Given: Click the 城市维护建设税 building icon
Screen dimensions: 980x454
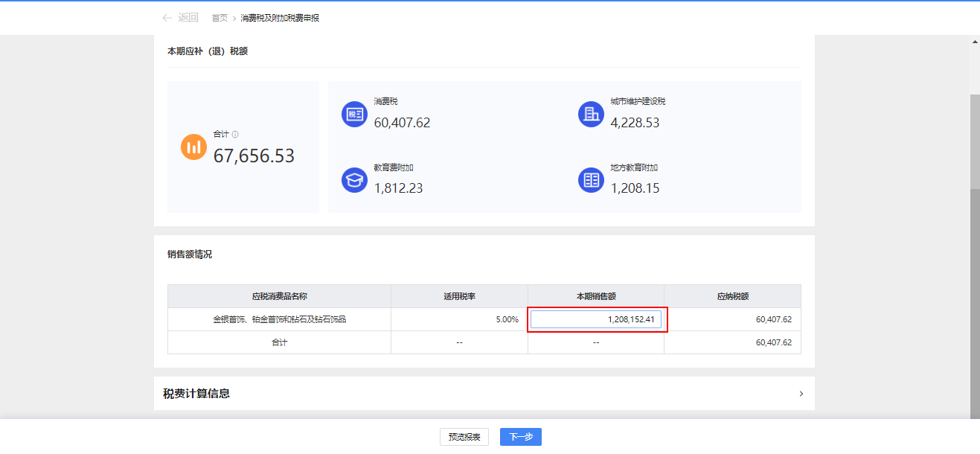Looking at the screenshot, I should pos(591,115).
